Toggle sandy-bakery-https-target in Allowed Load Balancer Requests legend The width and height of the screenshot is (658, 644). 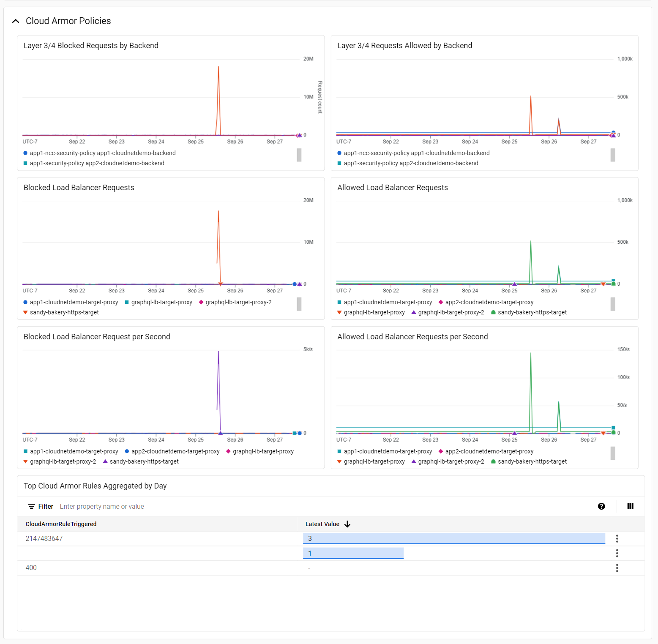(529, 312)
